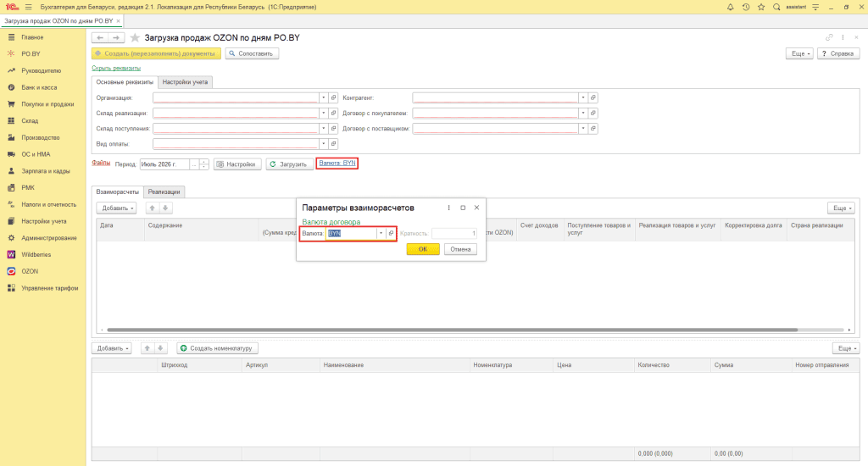
Task: Open the Справка help button
Action: coord(838,53)
